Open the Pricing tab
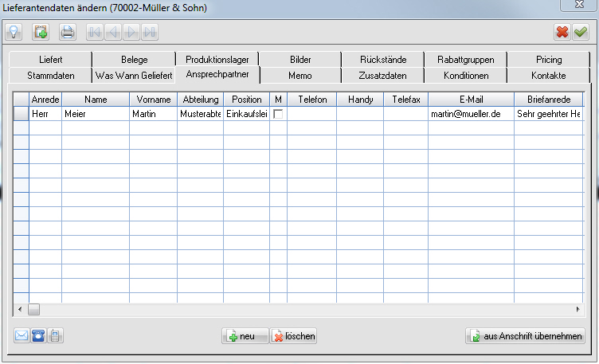 pos(549,60)
